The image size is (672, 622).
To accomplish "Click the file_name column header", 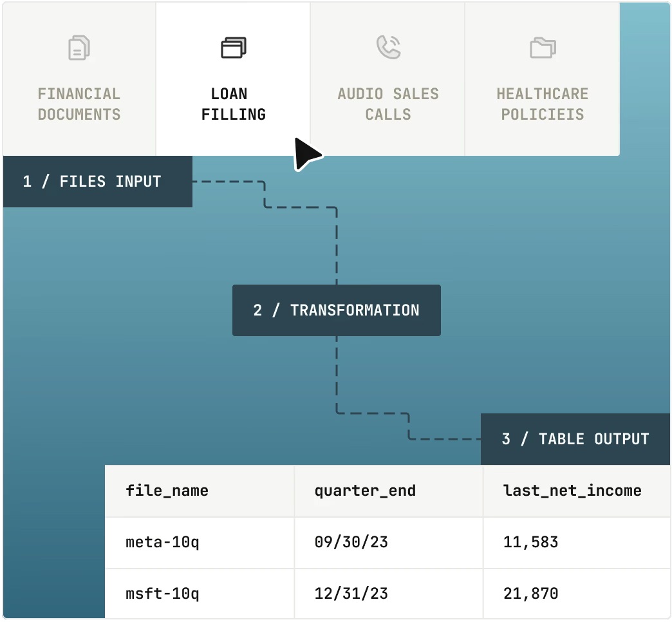I will tap(167, 491).
